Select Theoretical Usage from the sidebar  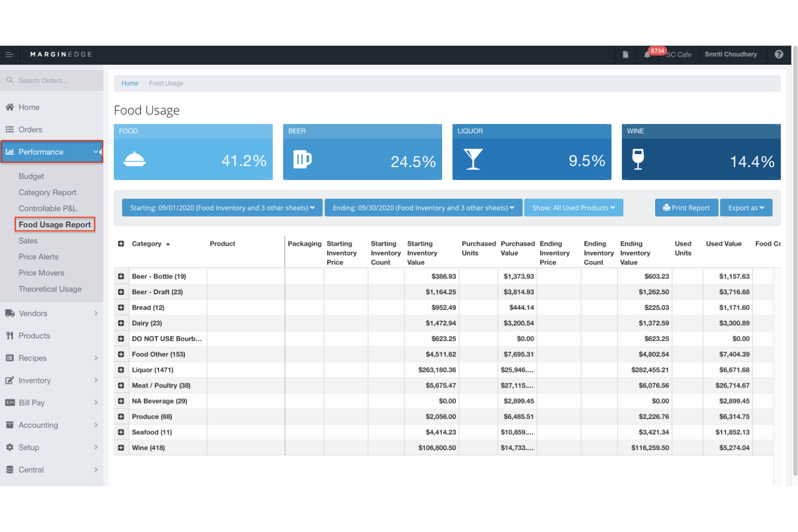tap(50, 289)
